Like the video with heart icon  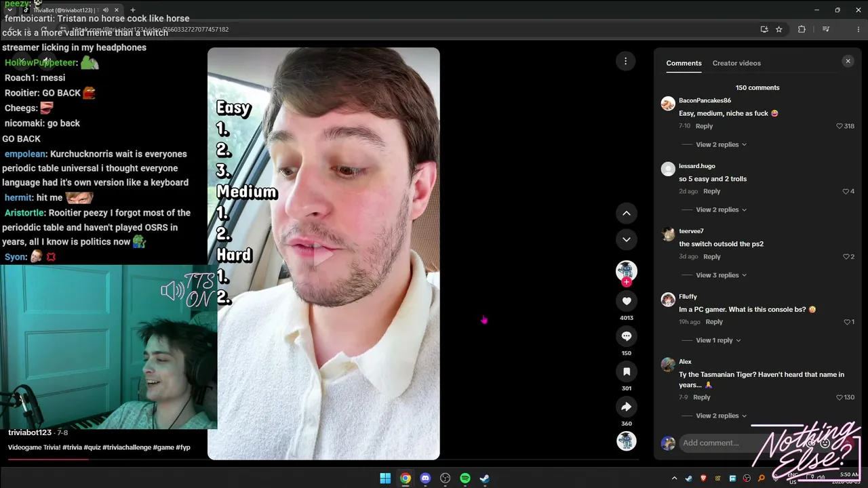click(x=627, y=301)
